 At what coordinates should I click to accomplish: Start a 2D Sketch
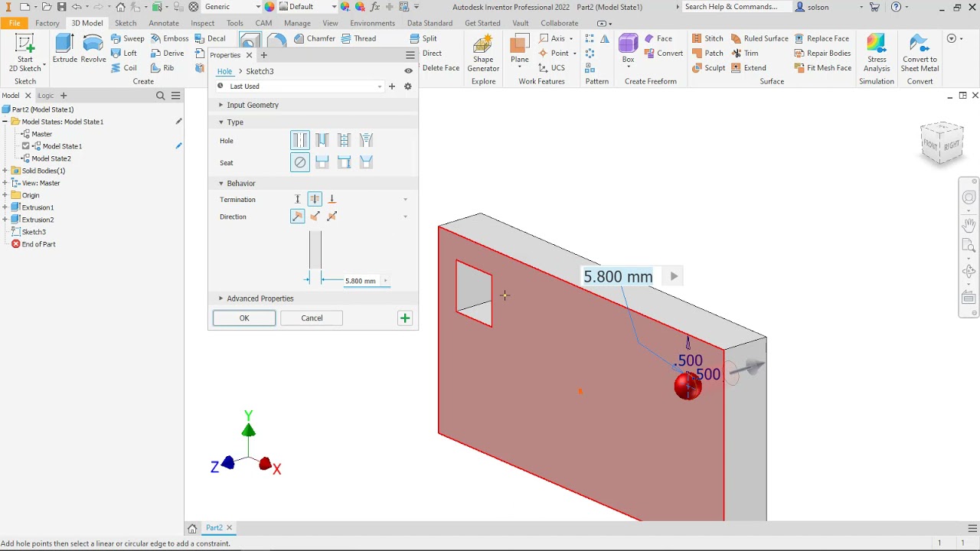tap(25, 54)
